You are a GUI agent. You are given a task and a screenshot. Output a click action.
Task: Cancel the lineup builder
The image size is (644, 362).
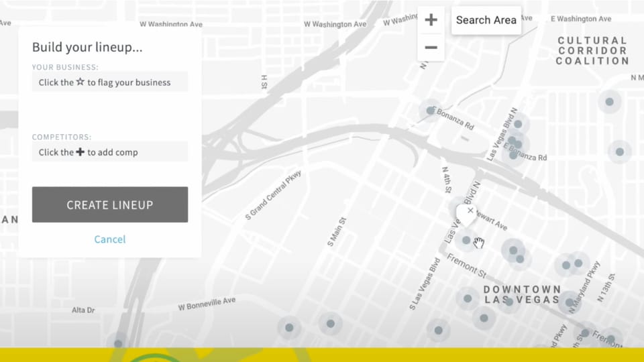point(110,239)
